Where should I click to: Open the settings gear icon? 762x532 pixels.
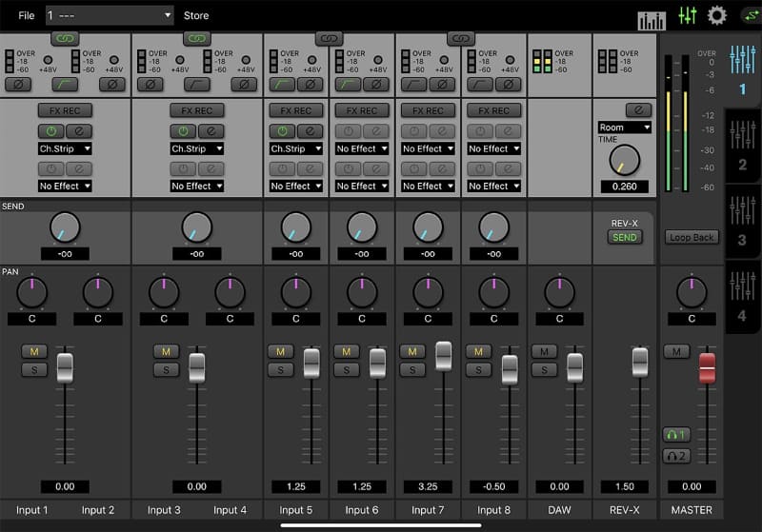[717, 15]
